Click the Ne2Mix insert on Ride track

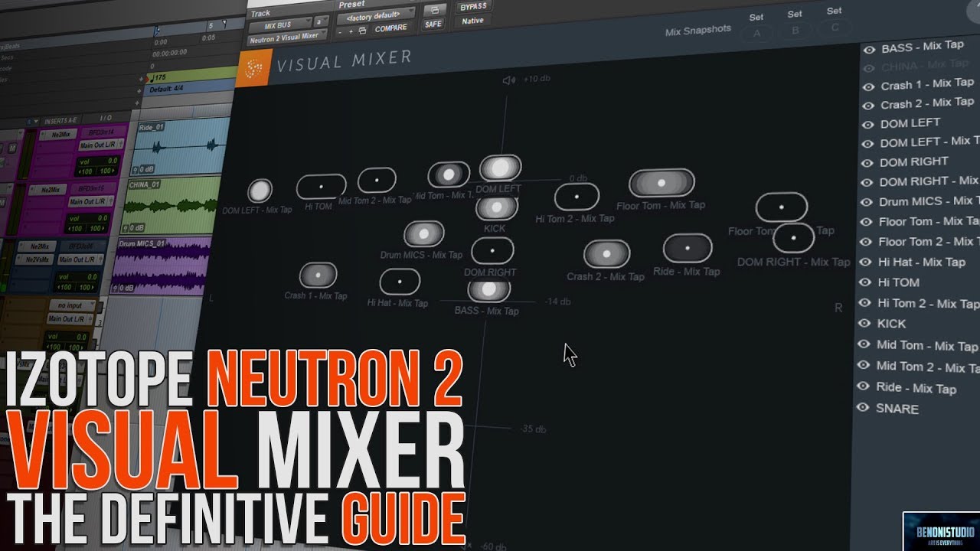pyautogui.click(x=60, y=134)
